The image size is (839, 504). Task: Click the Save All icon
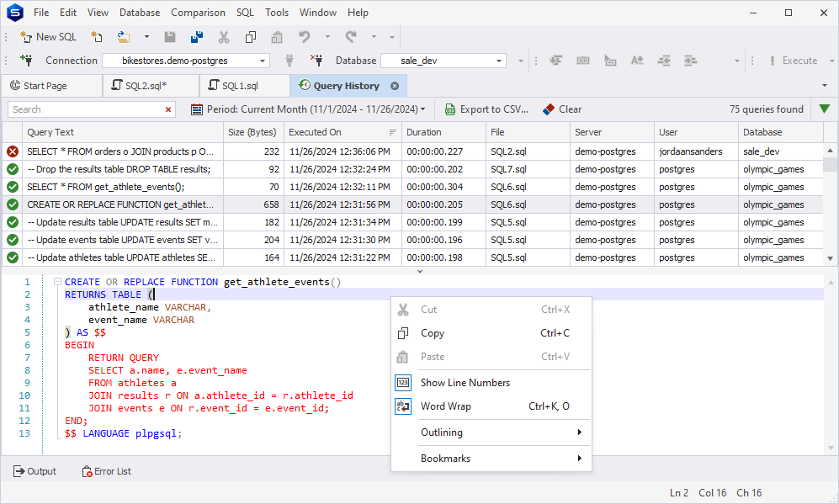click(x=196, y=37)
